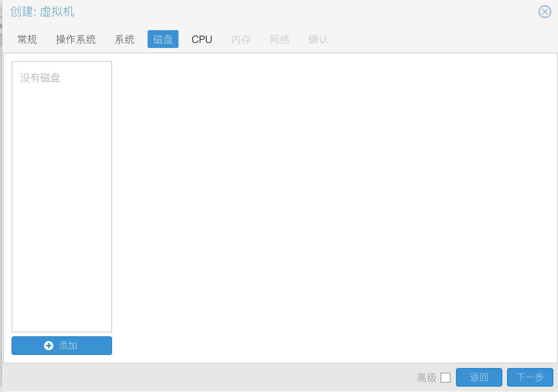Click the greyed-out 内存 tab
This screenshot has width=558, height=392.
pyautogui.click(x=241, y=39)
